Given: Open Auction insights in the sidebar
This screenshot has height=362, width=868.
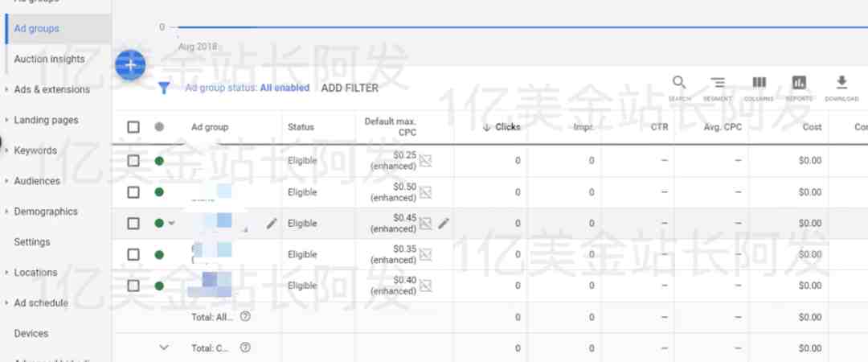Looking at the screenshot, I should click(49, 59).
